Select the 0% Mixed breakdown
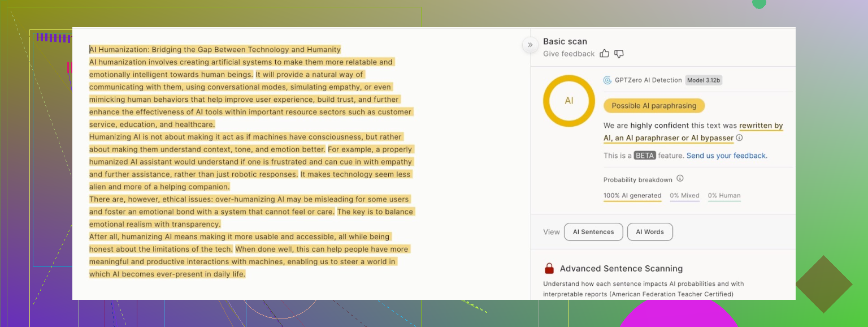868x327 pixels. pos(684,196)
